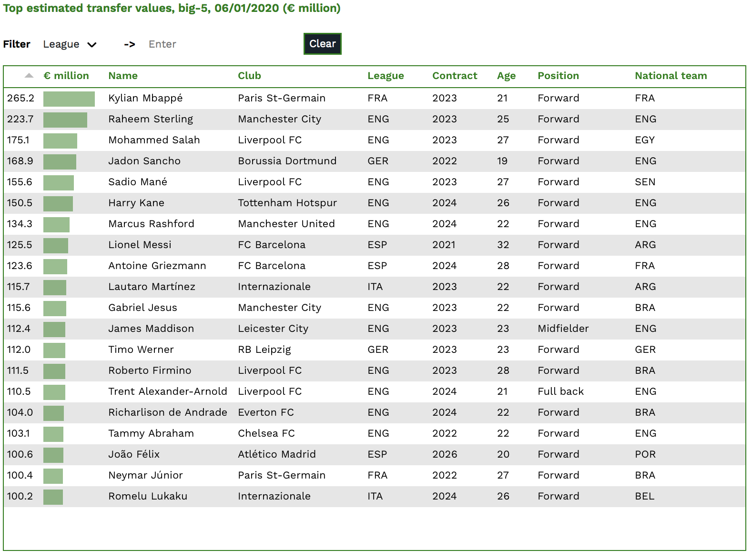752x560 pixels.
Task: Click contract year 2026 for João Félix
Action: (445, 454)
